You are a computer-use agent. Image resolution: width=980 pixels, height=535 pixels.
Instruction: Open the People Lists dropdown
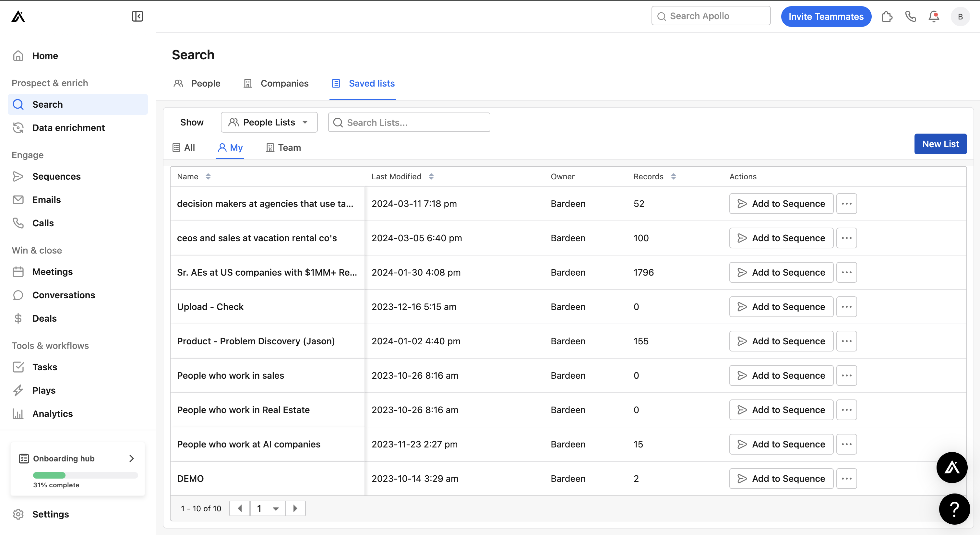click(269, 122)
